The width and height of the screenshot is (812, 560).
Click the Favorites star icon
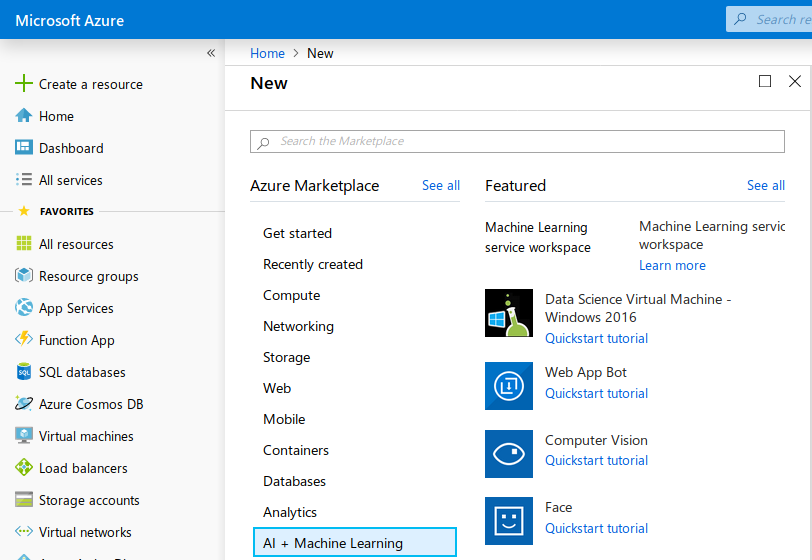24,211
